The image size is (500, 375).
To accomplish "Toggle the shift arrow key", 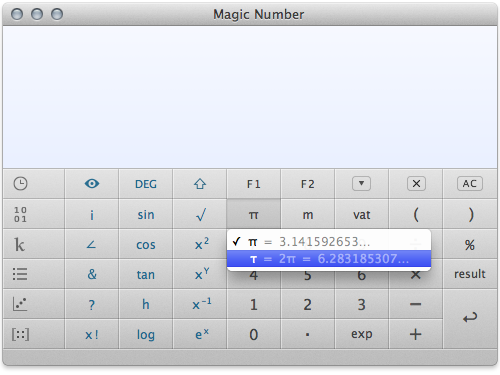I will click(x=200, y=184).
